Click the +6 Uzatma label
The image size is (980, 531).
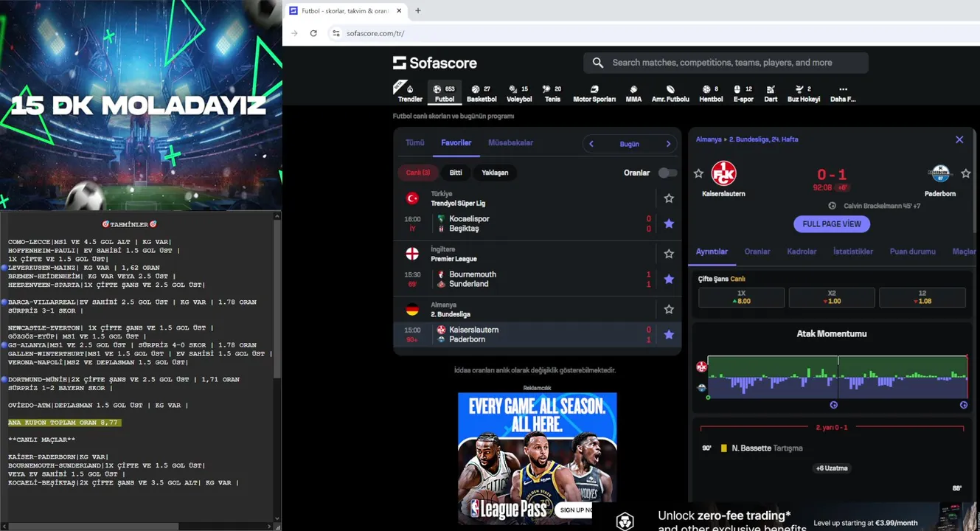pyautogui.click(x=832, y=468)
